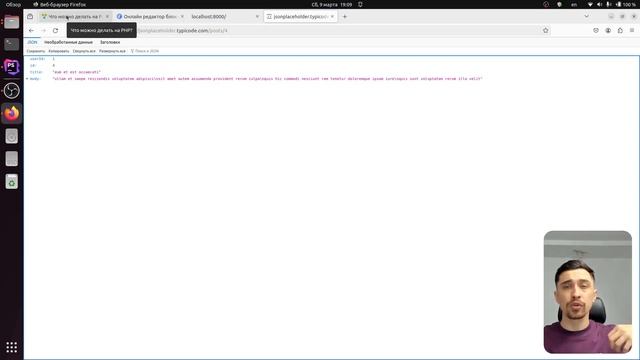Viewport: 640px width, 360px height.
Task: Open the extensions puzzle icon
Action: point(620,31)
